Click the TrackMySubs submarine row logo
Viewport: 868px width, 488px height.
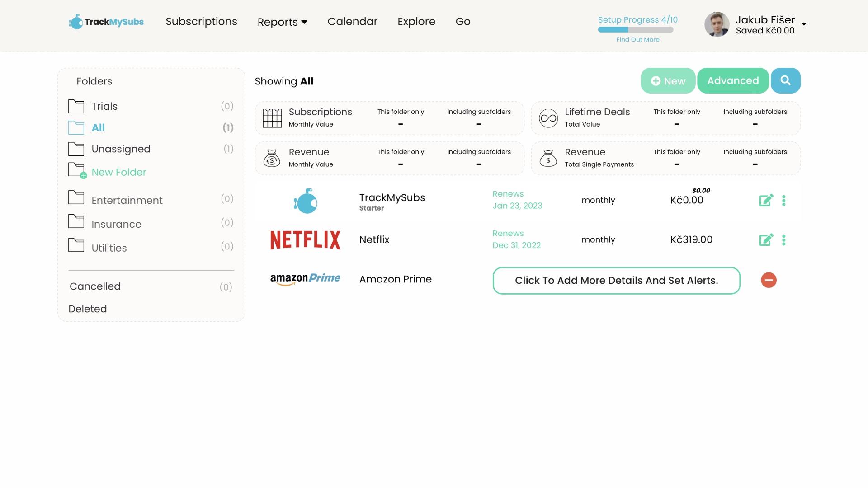click(x=306, y=201)
